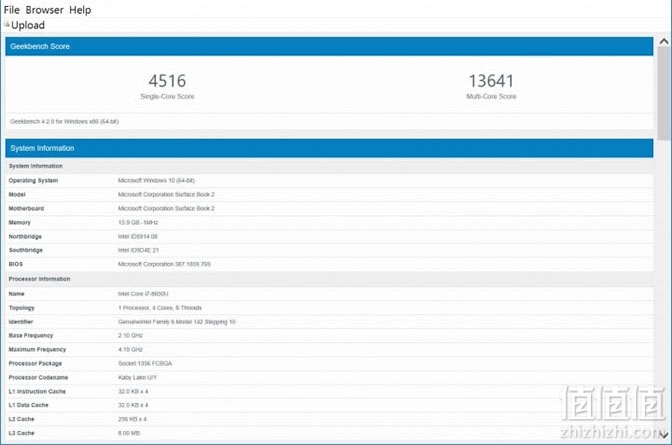Screen dimensions: 672x445
Task: Click the Base Frequency row label
Action: [x=31, y=336]
